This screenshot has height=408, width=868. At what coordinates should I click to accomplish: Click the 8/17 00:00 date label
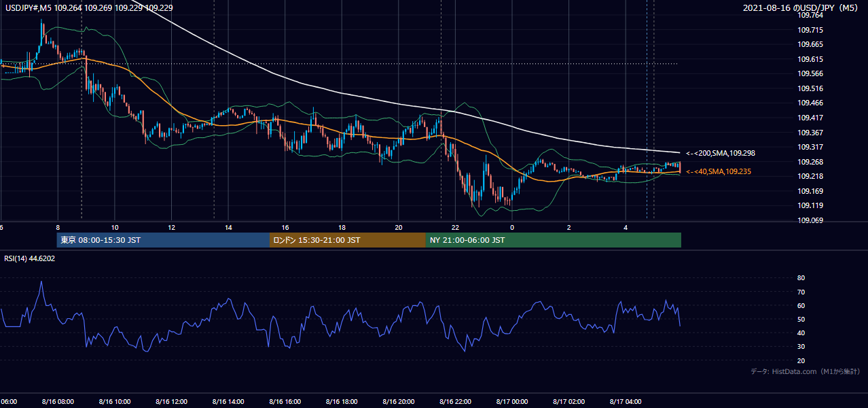tap(512, 402)
